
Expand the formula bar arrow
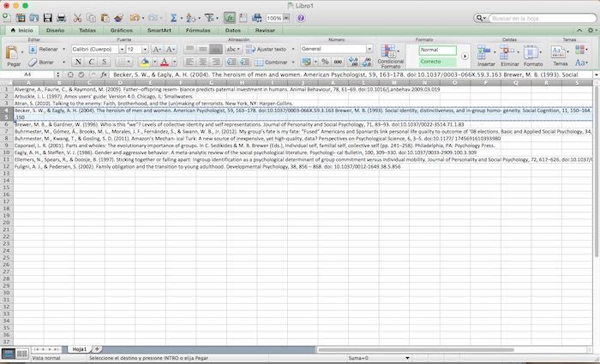[x=597, y=75]
